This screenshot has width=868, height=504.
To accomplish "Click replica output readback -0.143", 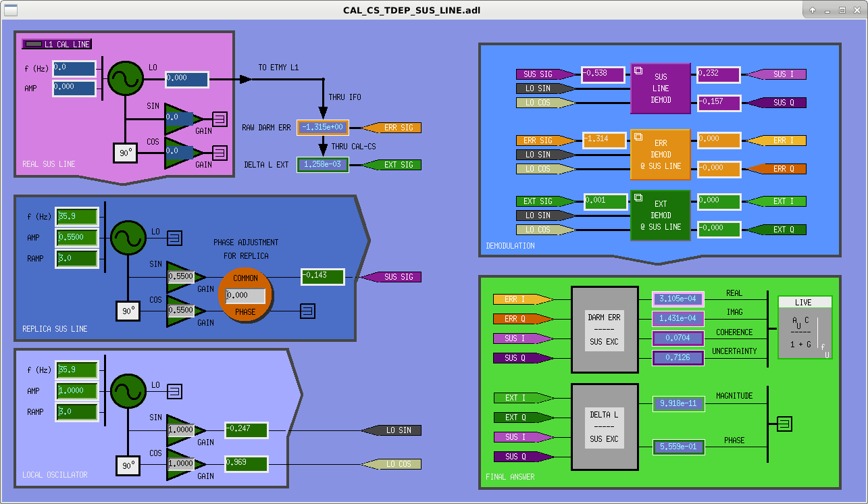I will tap(323, 276).
